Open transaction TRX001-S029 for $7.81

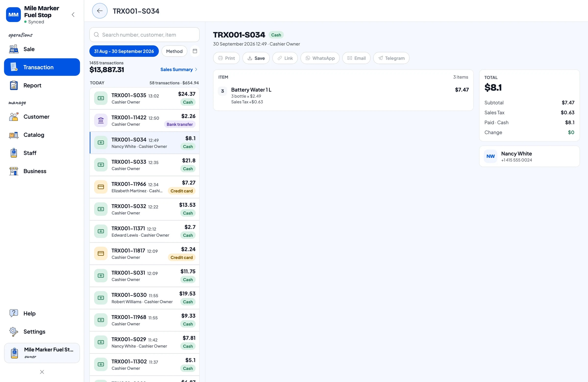point(144,342)
